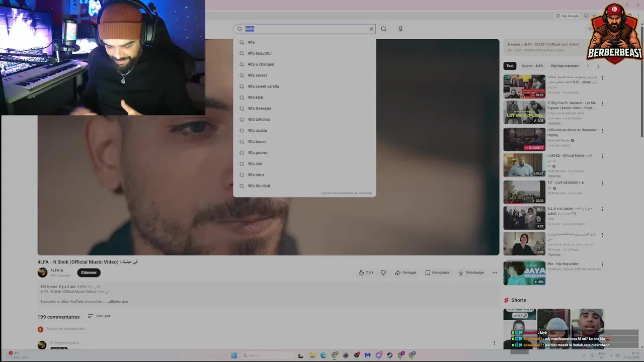The image size is (644, 362).
Task: Open options menu for I AM K2 video
Action: (x=602, y=156)
